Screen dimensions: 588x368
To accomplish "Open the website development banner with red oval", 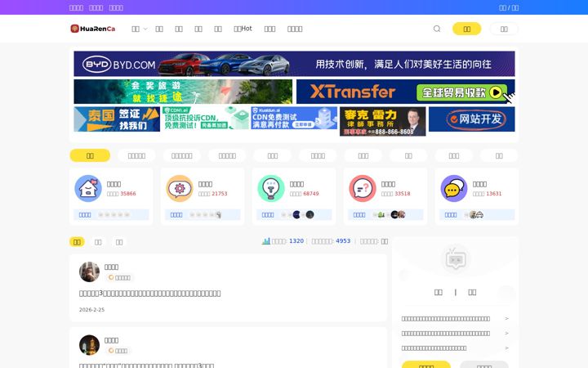I will 472,119.
